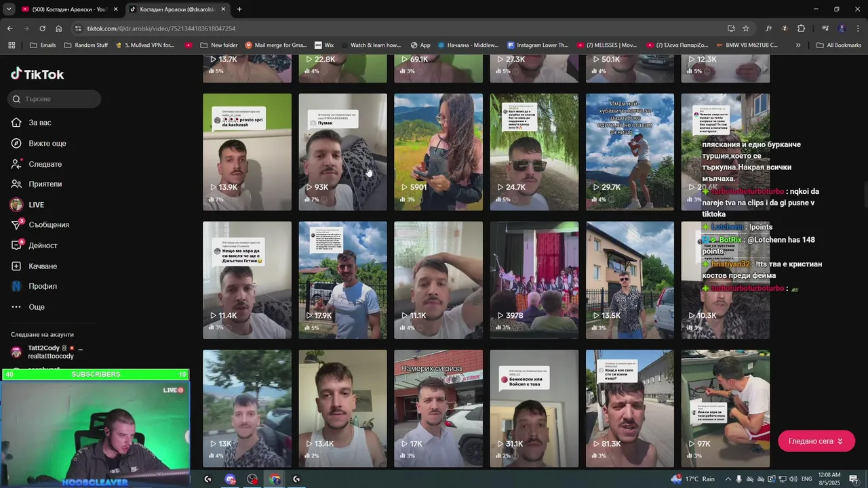Bookmark this page with the star
The image size is (868, 488).
tap(746, 28)
